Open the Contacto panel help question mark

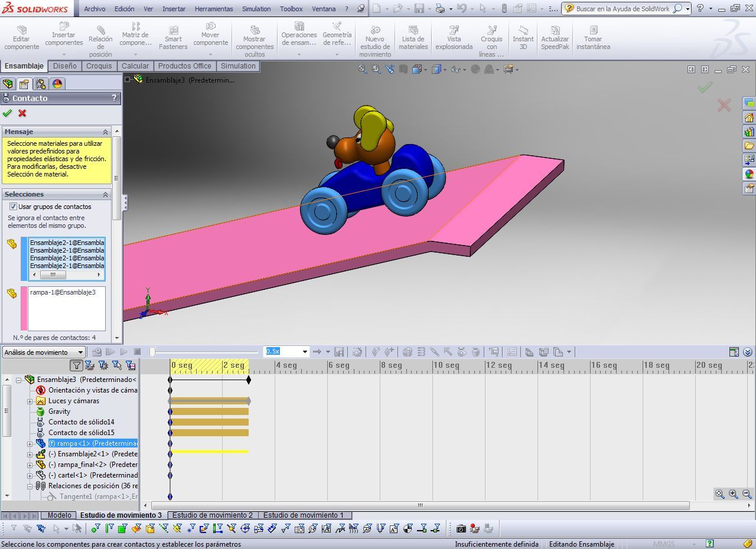114,98
